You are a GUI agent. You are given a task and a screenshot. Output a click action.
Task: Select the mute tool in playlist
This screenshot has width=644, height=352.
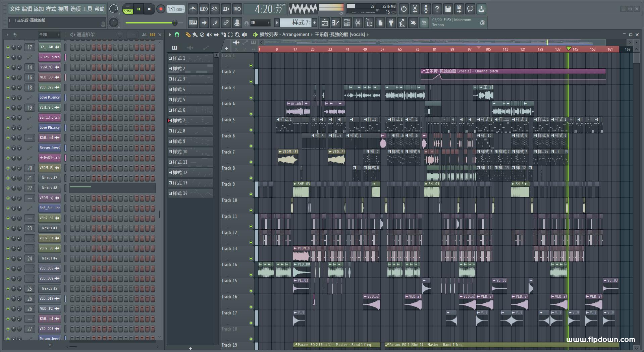pos(209,35)
